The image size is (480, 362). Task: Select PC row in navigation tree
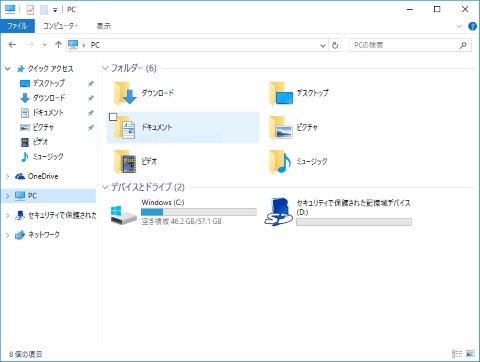pos(49,196)
